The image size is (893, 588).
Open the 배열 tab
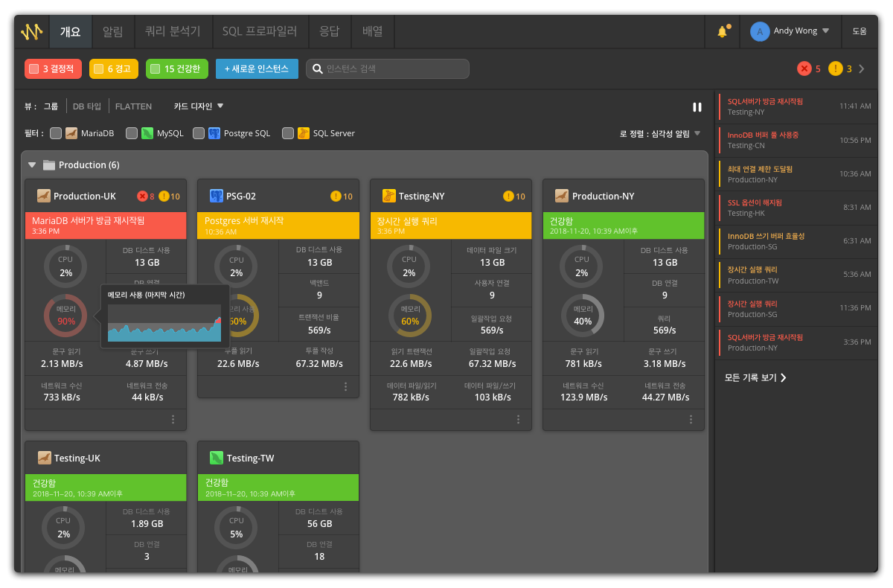[x=373, y=31]
